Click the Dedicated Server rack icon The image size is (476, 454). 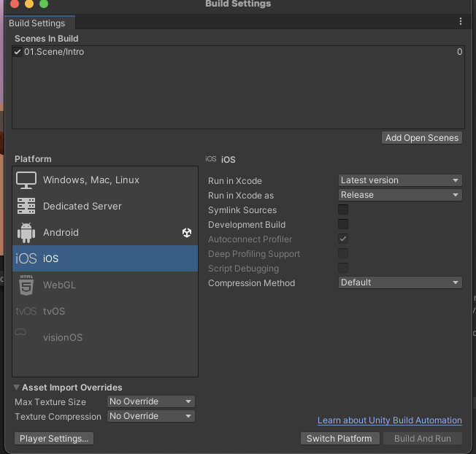[26, 206]
